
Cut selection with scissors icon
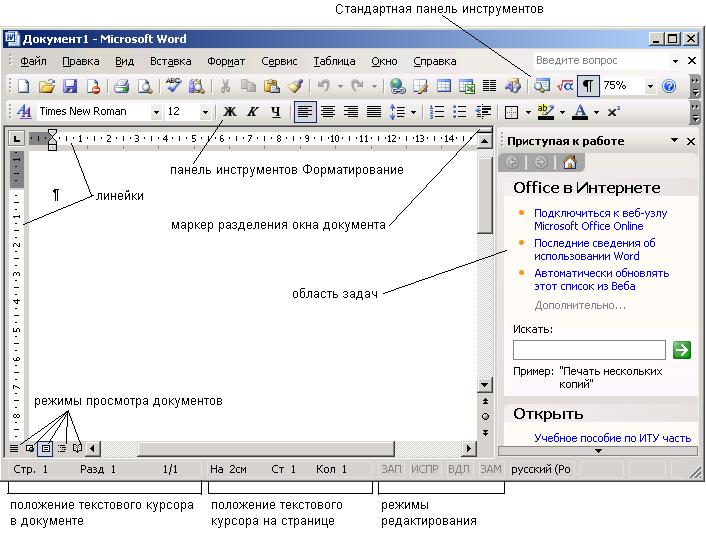coord(225,86)
